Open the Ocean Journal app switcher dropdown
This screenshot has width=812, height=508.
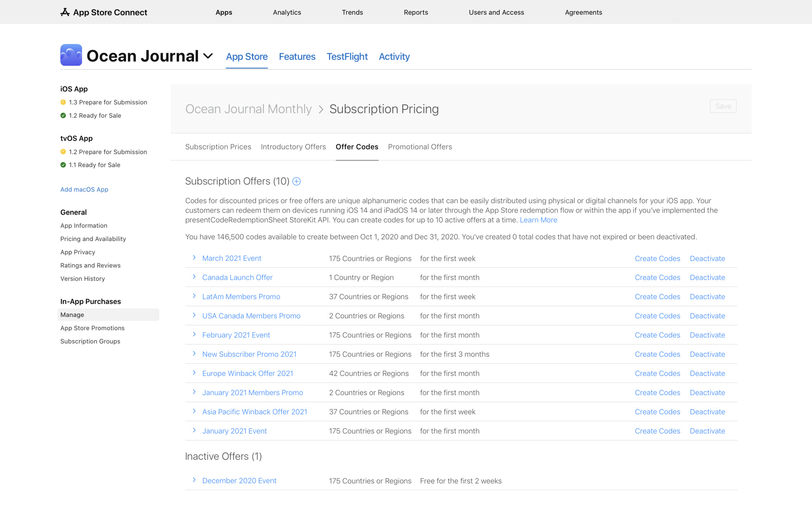pos(208,56)
